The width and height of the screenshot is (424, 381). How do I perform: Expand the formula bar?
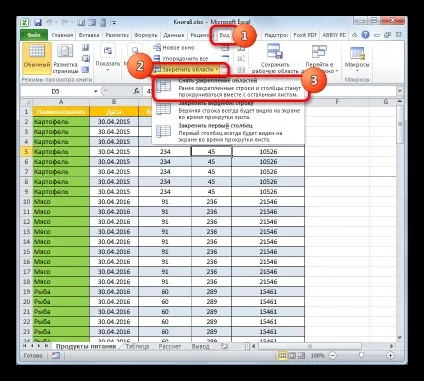(399, 91)
